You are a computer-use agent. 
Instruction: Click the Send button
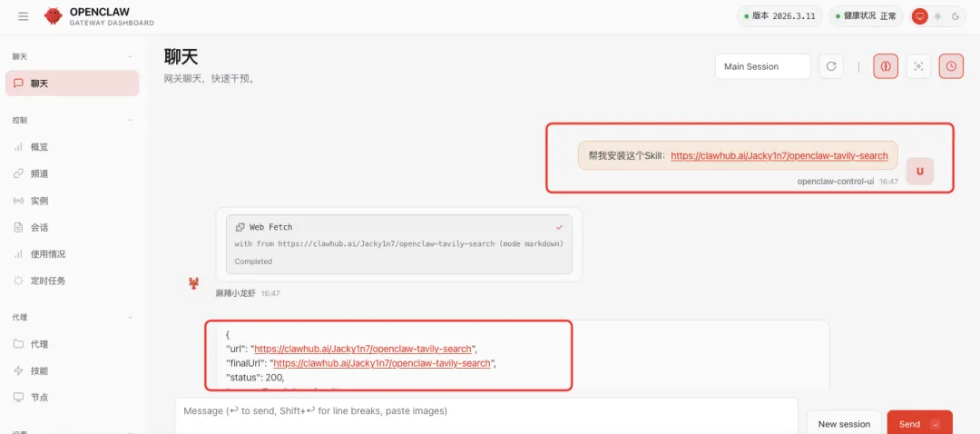[919, 424]
